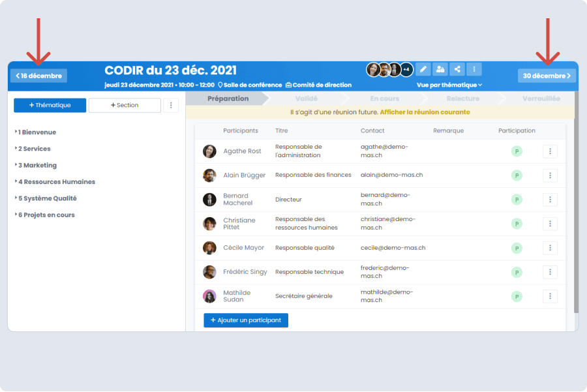Open options menu for Agathe Rost
587x392 pixels.
click(x=550, y=151)
